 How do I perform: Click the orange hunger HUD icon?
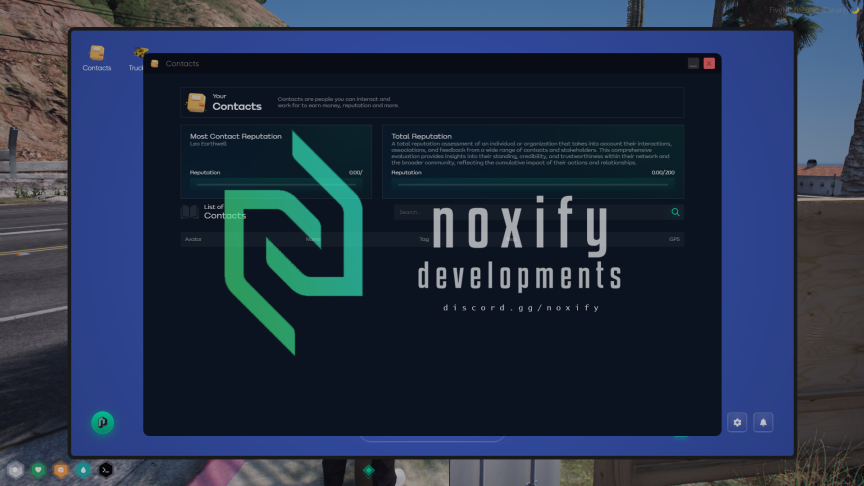coord(61,470)
